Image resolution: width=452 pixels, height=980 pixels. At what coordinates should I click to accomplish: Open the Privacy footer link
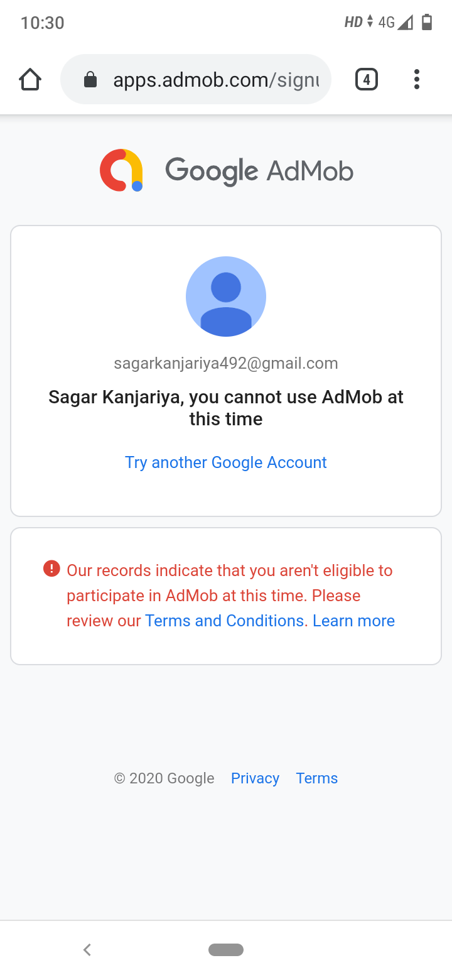[255, 778]
